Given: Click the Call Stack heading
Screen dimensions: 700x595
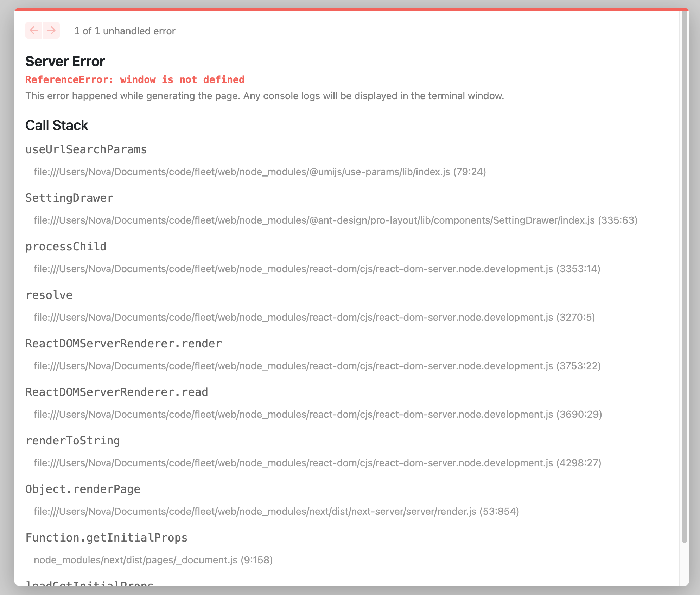Looking at the screenshot, I should point(56,125).
